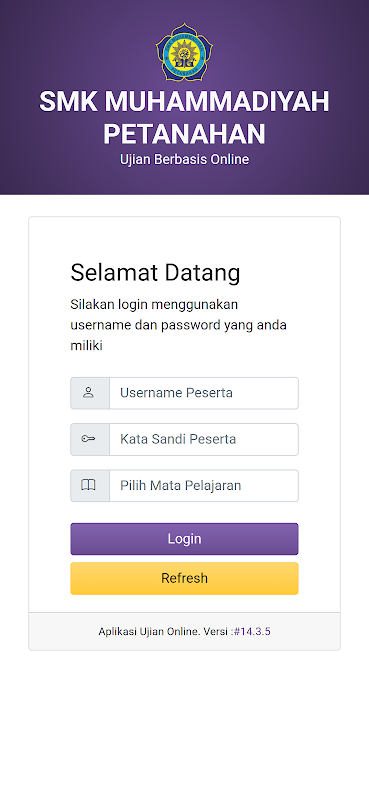Click the SMK MUHAMMADIYAH title line
Screen dimensions: 369x800
184,102
